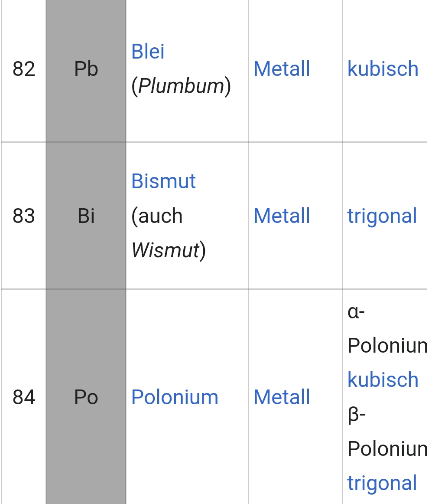Open kubisch link under α-Polonium
This screenshot has height=504, width=448.
[x=383, y=380]
